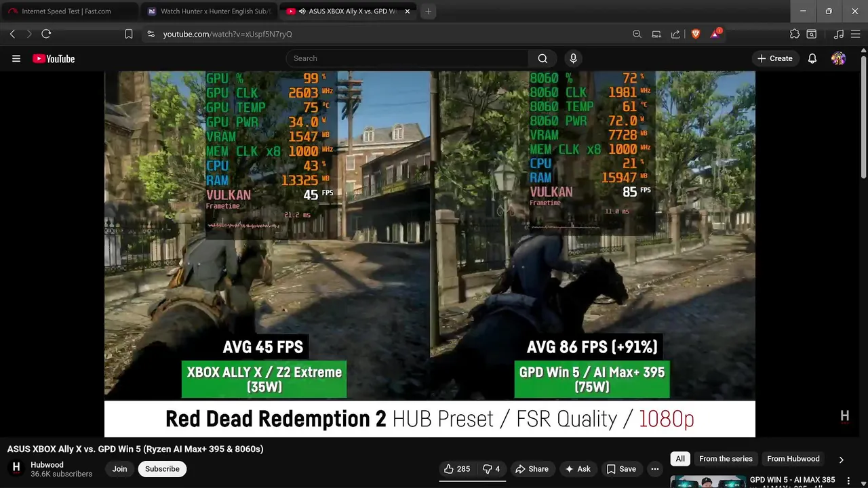This screenshot has width=868, height=488.
Task: Open Brave Shields lion icon
Action: point(695,34)
